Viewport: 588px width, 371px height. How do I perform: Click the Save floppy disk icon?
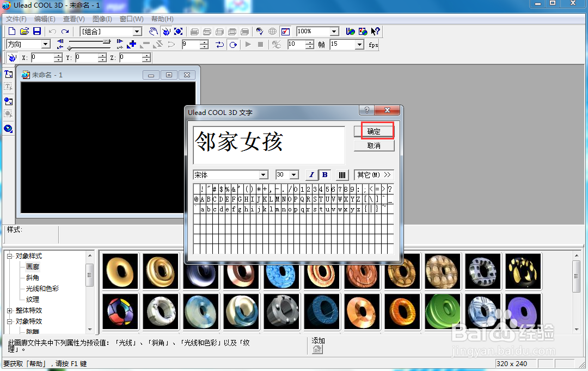(37, 32)
